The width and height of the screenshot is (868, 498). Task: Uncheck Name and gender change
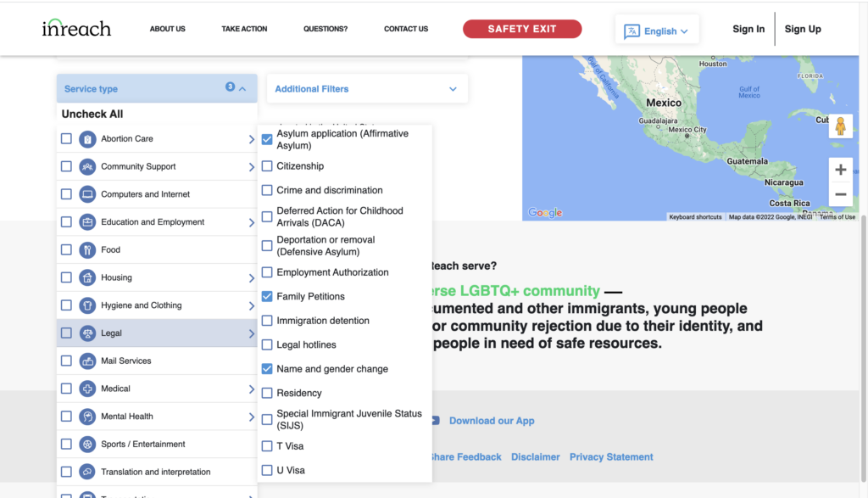click(267, 369)
